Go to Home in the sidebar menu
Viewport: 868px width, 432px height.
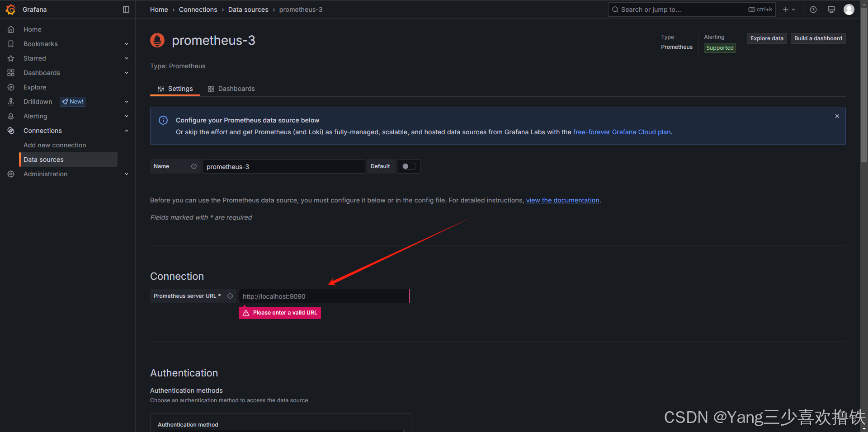click(x=33, y=29)
